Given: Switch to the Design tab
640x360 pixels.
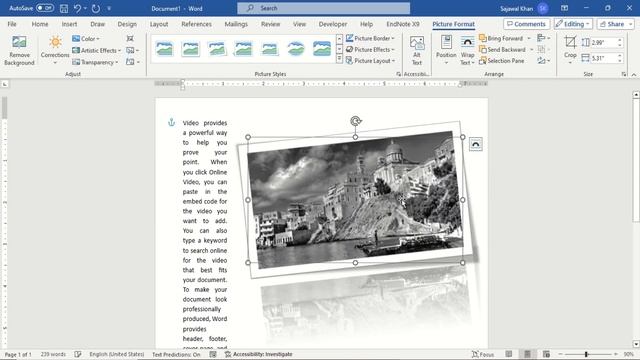Looking at the screenshot, I should 127,24.
